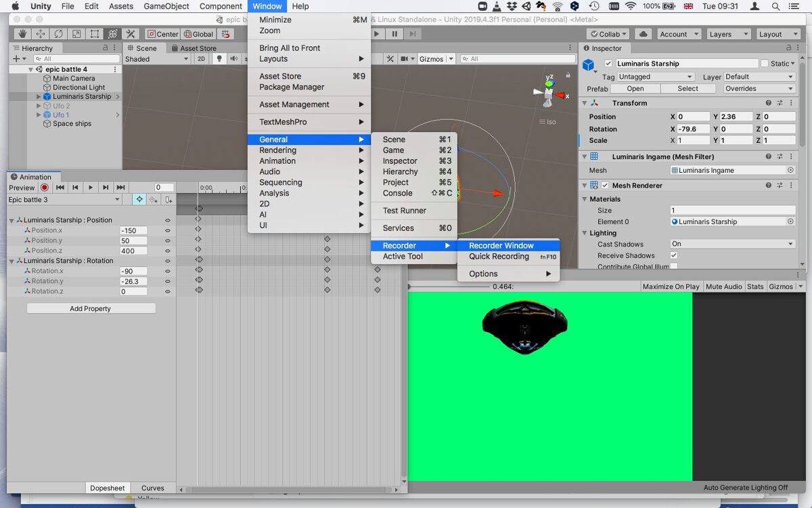Click the Scene orientation gizmo
This screenshot has width=812, height=508.
click(x=549, y=93)
